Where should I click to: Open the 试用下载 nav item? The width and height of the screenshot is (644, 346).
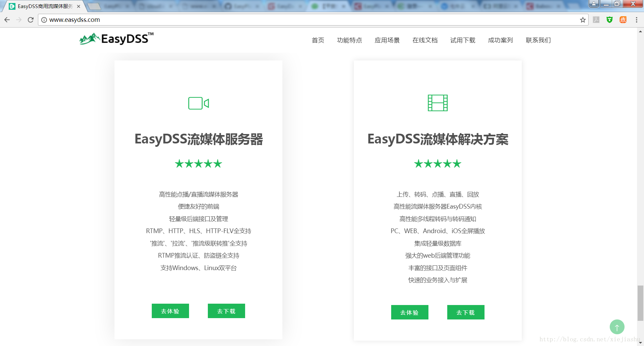pyautogui.click(x=463, y=40)
